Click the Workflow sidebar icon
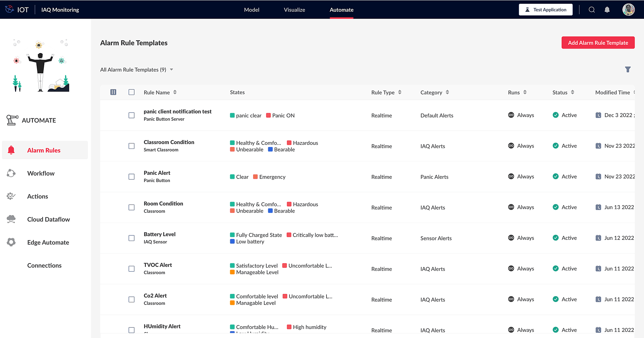Image resolution: width=644 pixels, height=338 pixels. (11, 173)
